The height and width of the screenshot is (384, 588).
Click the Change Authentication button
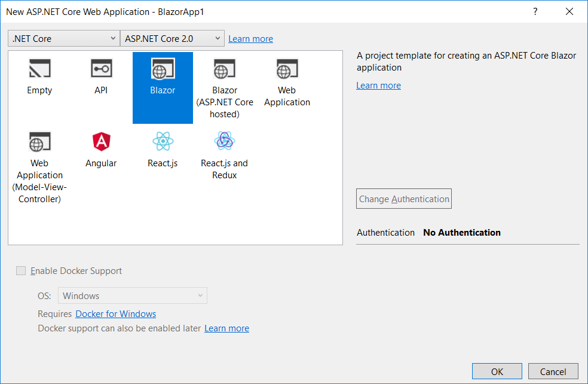coord(403,198)
